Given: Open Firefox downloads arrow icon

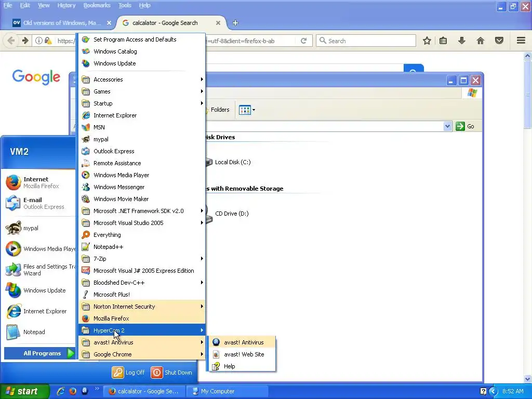Looking at the screenshot, I should 461,41.
